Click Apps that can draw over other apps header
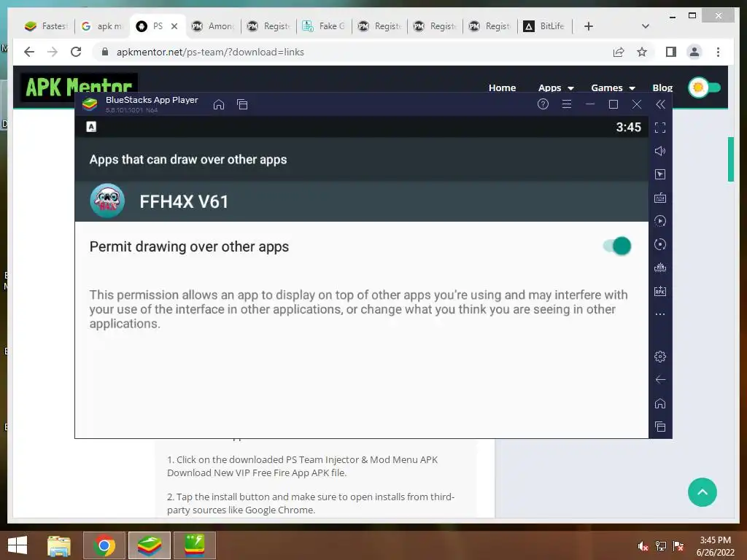The height and width of the screenshot is (560, 747). tap(188, 160)
